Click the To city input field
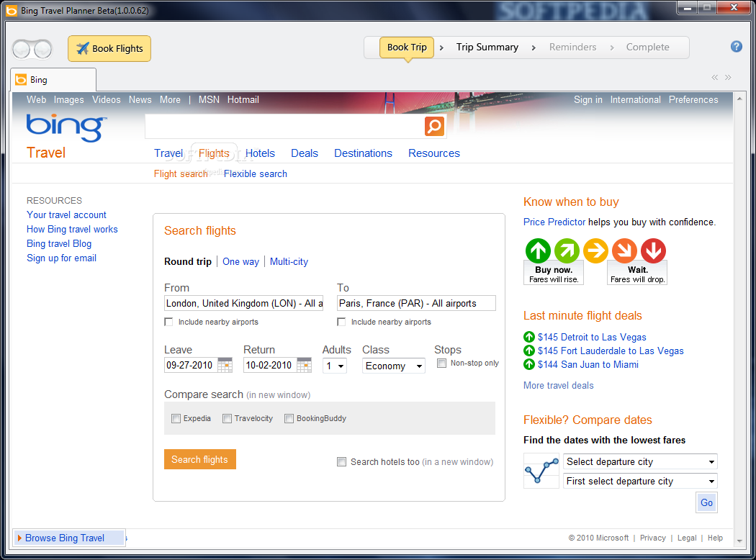Screen dimensions: 756x560 (416, 303)
